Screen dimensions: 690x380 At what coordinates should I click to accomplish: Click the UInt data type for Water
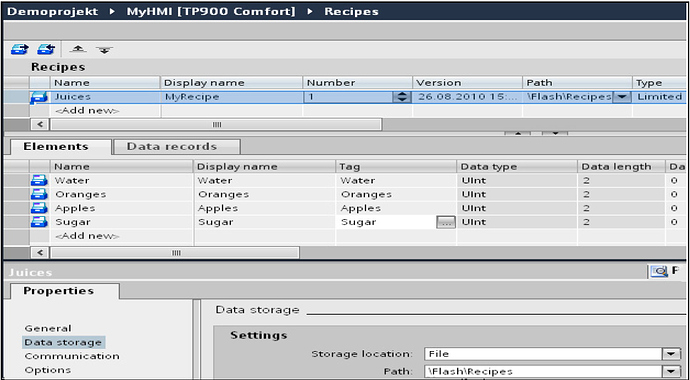pos(517,180)
